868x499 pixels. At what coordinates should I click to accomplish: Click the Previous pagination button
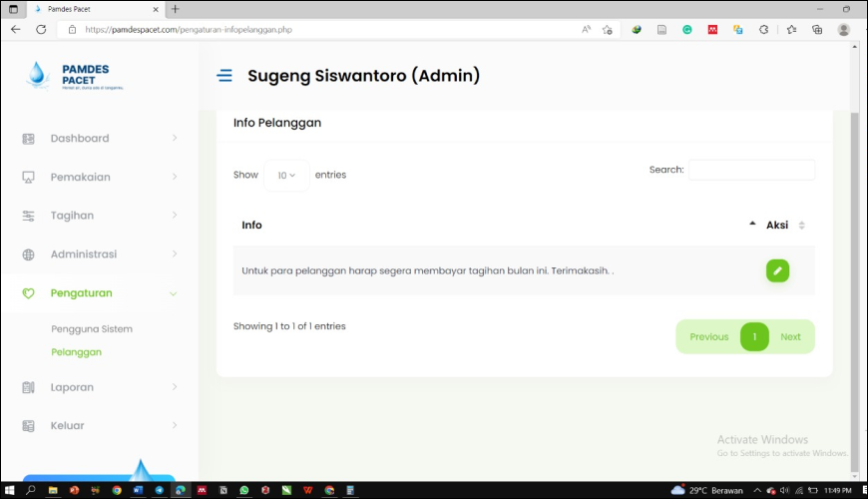(x=708, y=337)
